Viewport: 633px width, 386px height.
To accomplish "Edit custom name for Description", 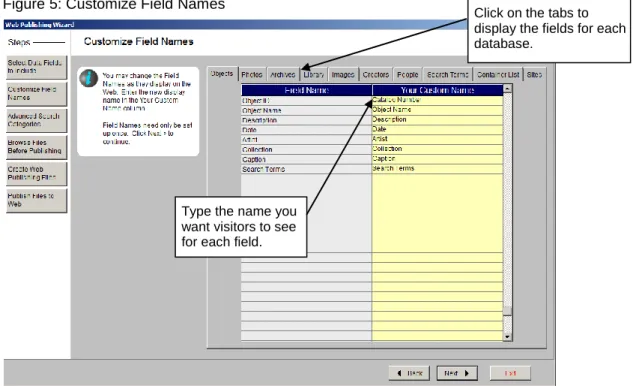I will click(x=437, y=120).
